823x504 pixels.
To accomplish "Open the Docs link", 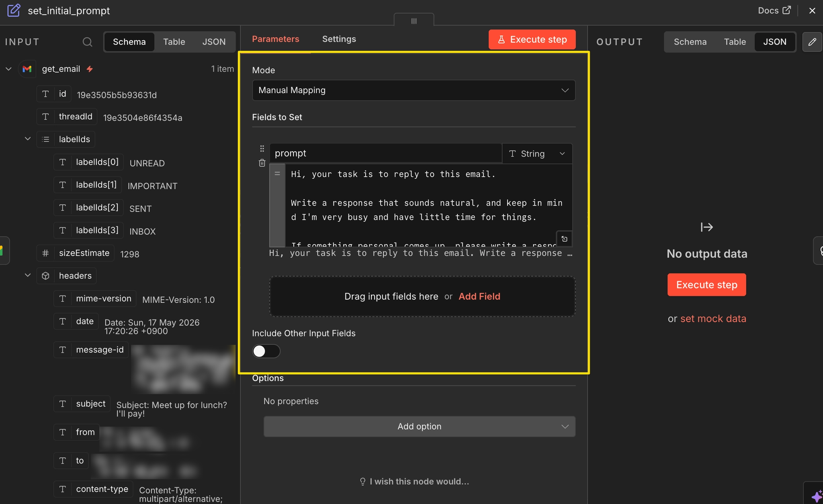I will pyautogui.click(x=774, y=10).
